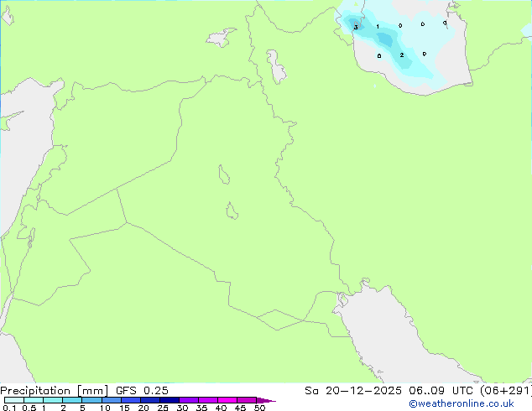Click the '10' legend scale label
The width and height of the screenshot is (532, 411).
[x=105, y=408]
